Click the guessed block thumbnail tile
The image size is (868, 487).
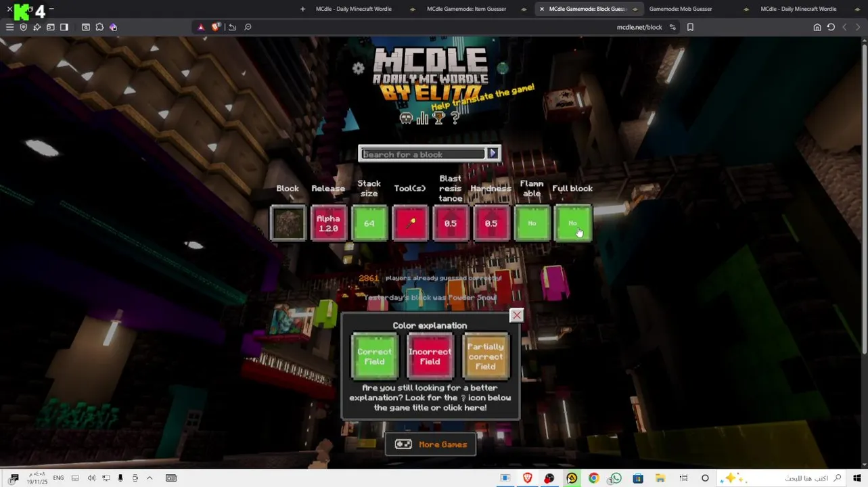(288, 223)
